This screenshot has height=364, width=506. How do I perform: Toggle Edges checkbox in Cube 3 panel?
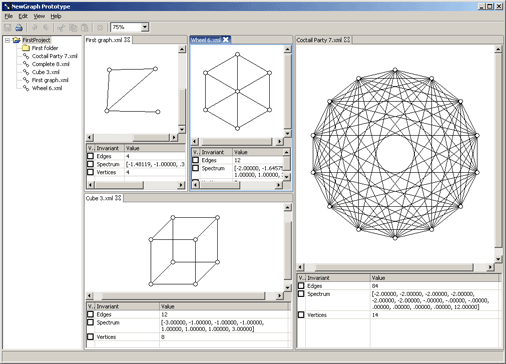pos(90,314)
